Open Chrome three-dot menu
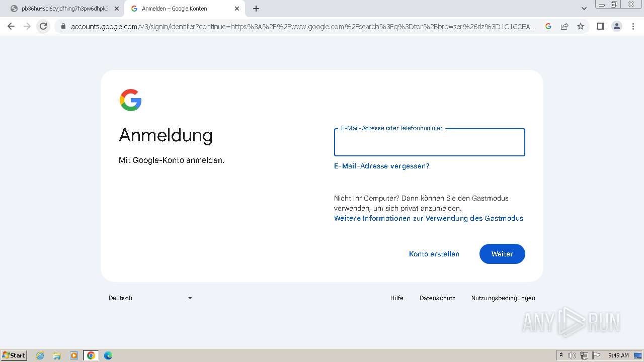This screenshot has width=644, height=362. [x=633, y=26]
